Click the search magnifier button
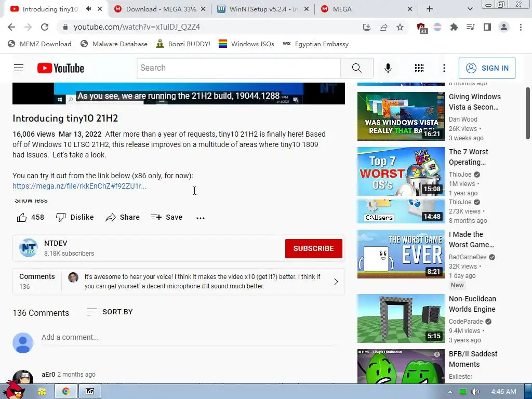 coord(356,68)
